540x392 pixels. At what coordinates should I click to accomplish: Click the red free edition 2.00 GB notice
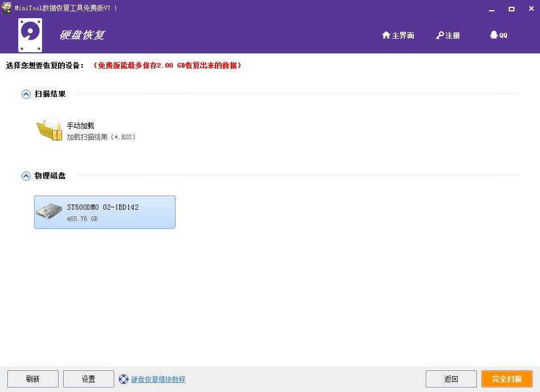pos(167,65)
